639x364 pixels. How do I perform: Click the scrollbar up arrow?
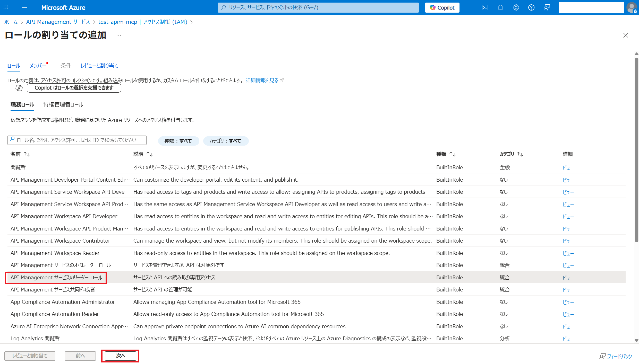click(x=636, y=54)
